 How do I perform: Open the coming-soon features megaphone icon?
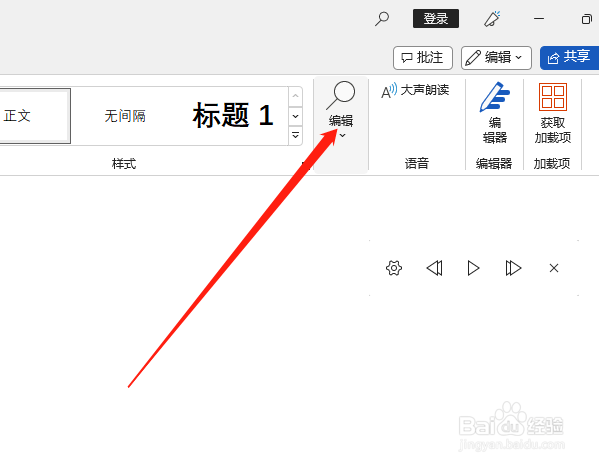pyautogui.click(x=492, y=19)
